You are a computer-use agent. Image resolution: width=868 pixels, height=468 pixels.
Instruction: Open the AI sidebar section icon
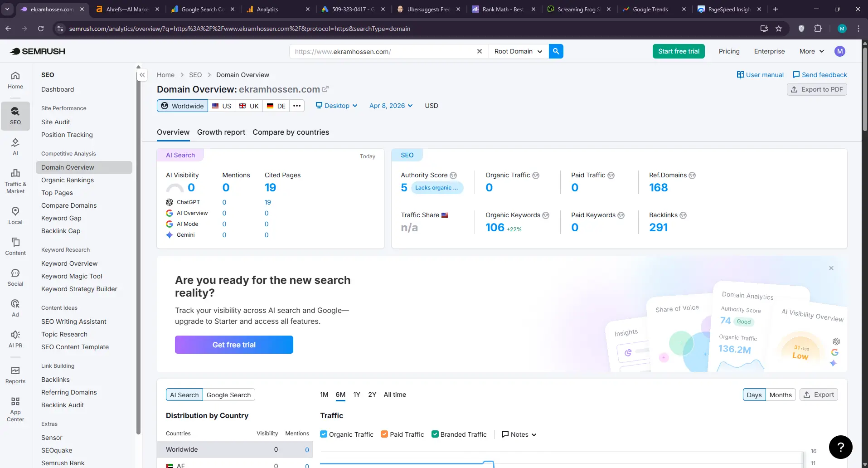(15, 146)
